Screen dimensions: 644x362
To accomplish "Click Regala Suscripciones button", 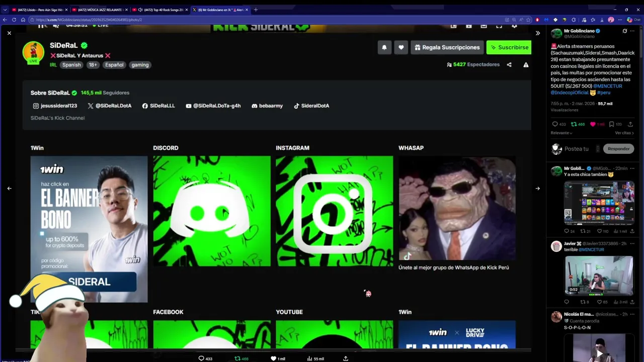I will pyautogui.click(x=447, y=47).
